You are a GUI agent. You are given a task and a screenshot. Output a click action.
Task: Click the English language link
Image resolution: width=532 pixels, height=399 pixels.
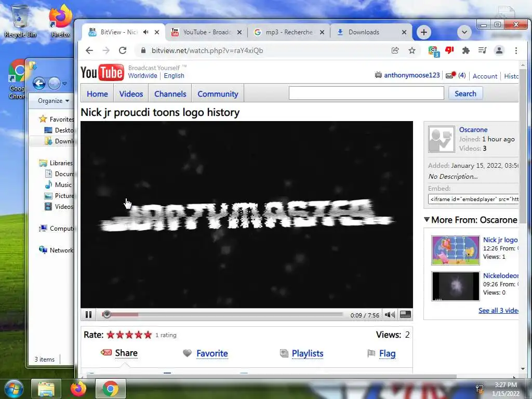[x=174, y=76]
